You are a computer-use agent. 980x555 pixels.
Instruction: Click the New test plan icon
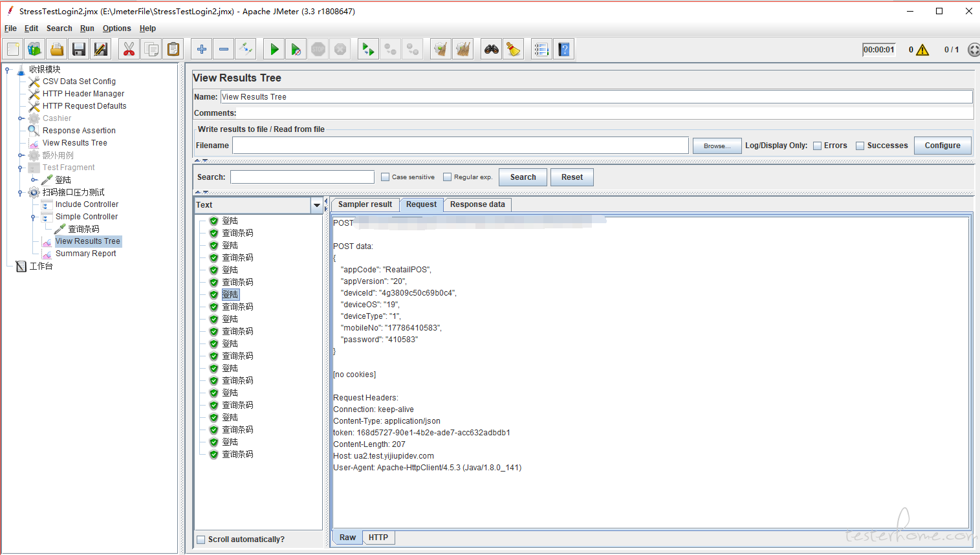coord(13,49)
